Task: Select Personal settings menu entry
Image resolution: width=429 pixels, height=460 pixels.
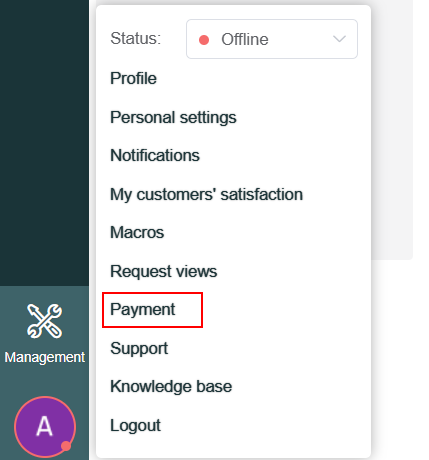Action: pyautogui.click(x=173, y=117)
